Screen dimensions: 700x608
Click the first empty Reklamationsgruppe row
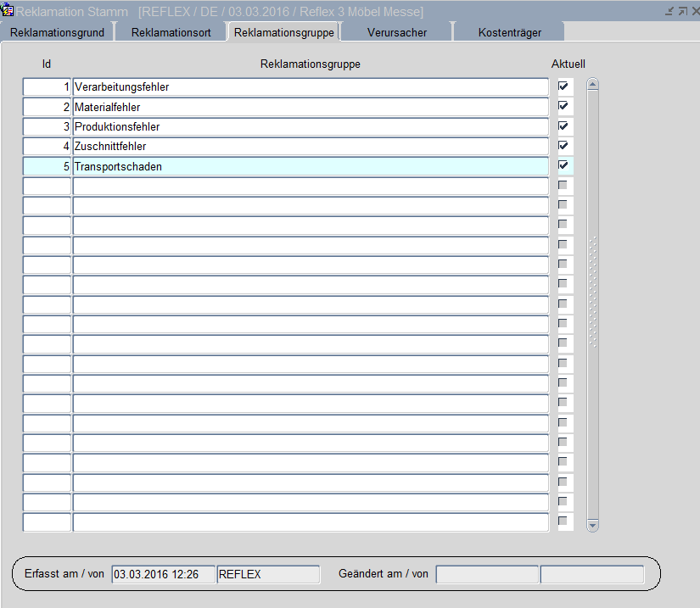coord(311,186)
